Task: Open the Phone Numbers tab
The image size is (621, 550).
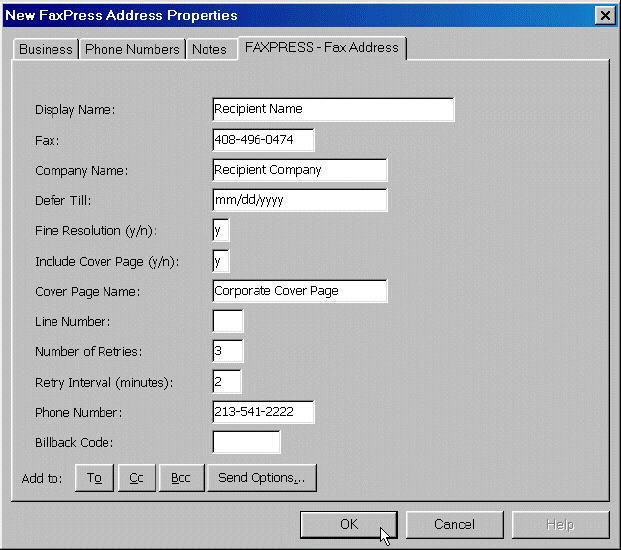Action: point(132,49)
